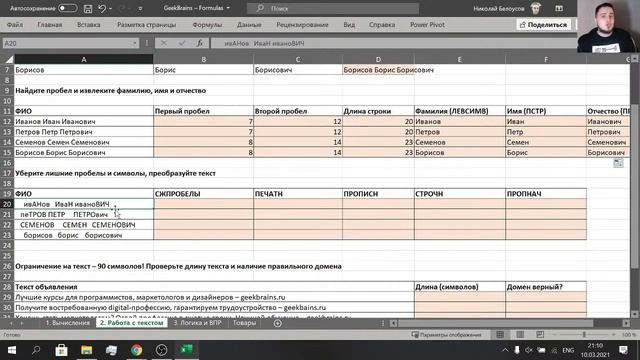
Task: Select the 'Домен верный?' header cell
Action: (546, 287)
